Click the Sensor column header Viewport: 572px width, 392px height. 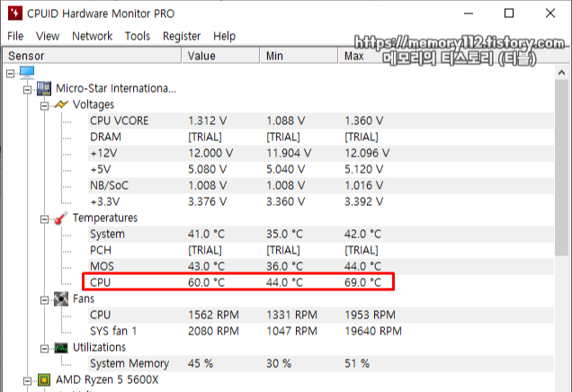tap(92, 56)
